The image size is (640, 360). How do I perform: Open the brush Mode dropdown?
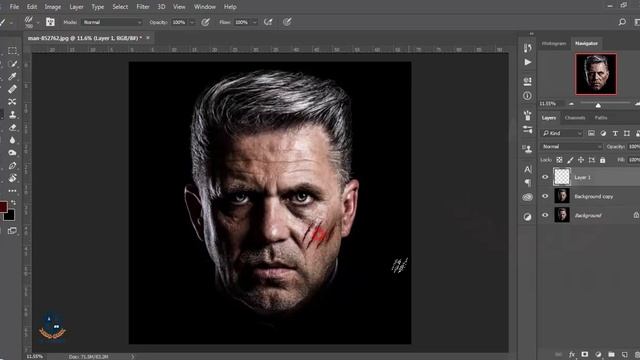(112, 22)
